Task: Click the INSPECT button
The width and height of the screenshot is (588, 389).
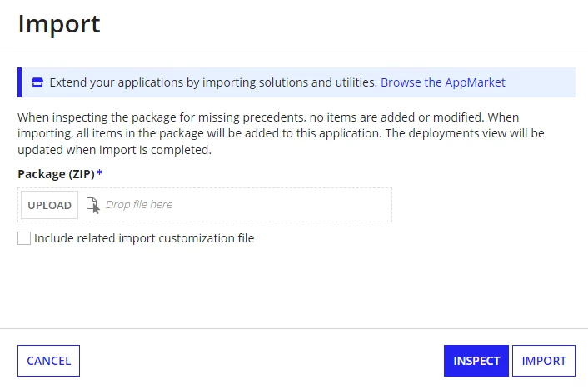Action: [476, 361]
